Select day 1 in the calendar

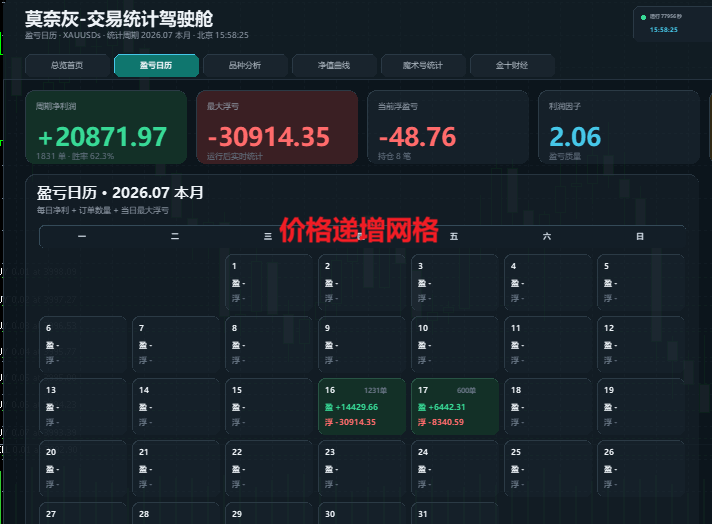click(269, 282)
